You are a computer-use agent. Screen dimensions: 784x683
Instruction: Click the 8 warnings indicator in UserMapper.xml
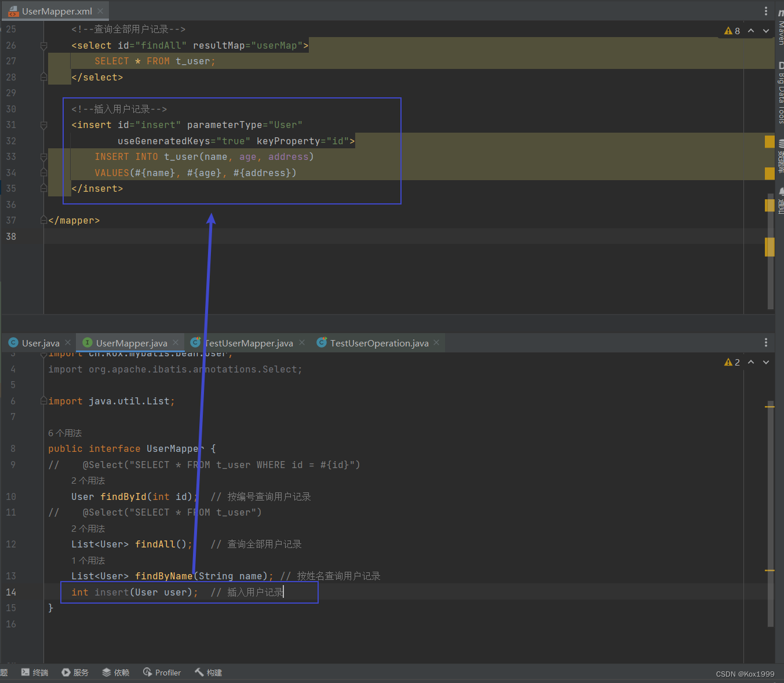[732, 31]
